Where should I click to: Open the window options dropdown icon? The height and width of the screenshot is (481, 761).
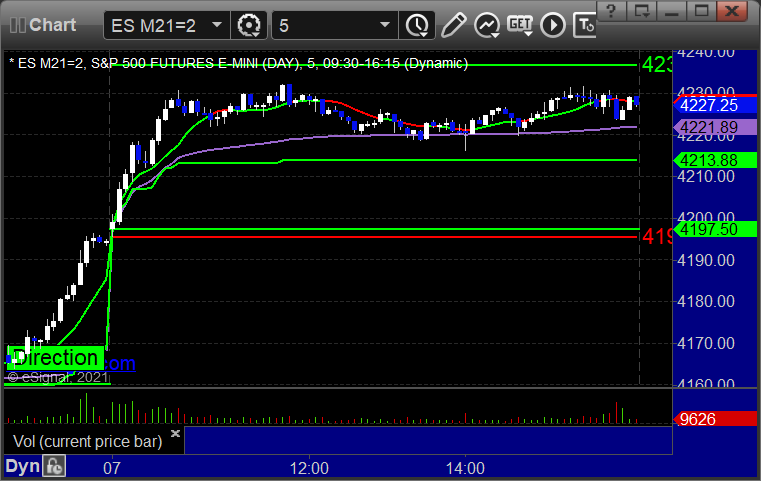click(x=641, y=11)
